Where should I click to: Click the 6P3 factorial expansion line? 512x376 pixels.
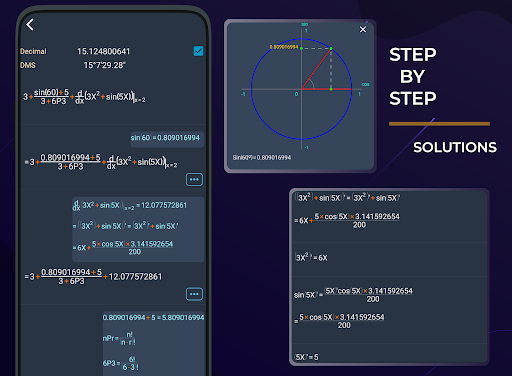[x=121, y=363]
